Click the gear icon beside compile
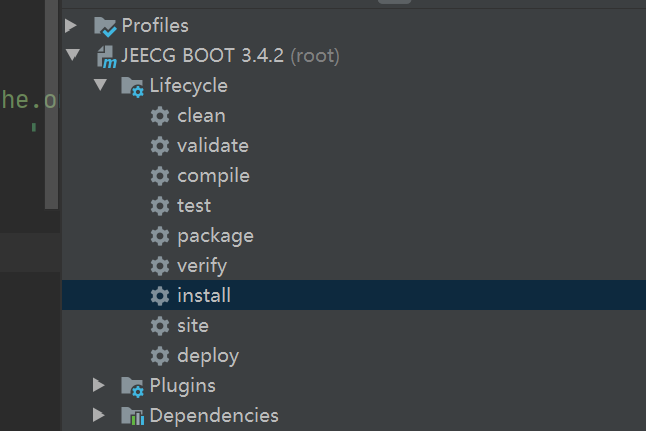This screenshot has width=646, height=431. 160,176
